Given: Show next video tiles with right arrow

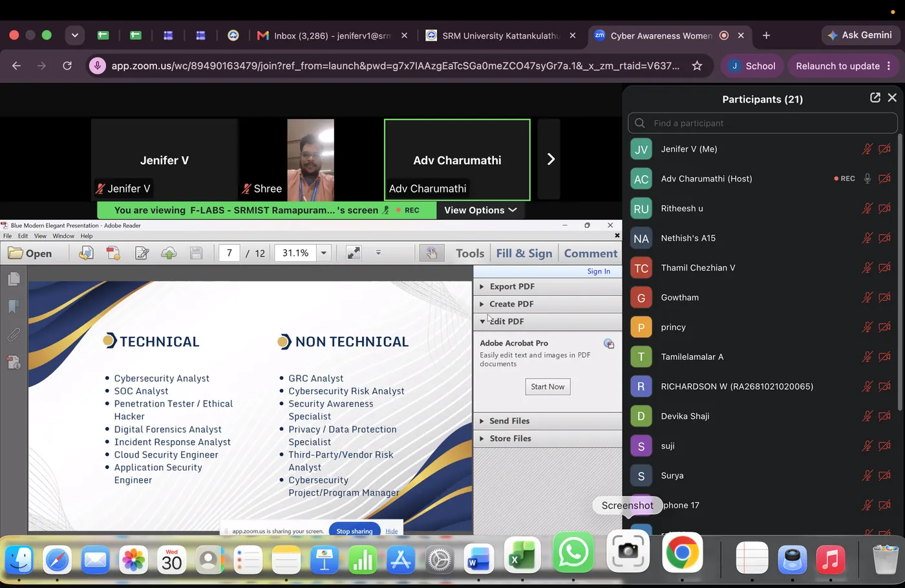Looking at the screenshot, I should tap(551, 159).
